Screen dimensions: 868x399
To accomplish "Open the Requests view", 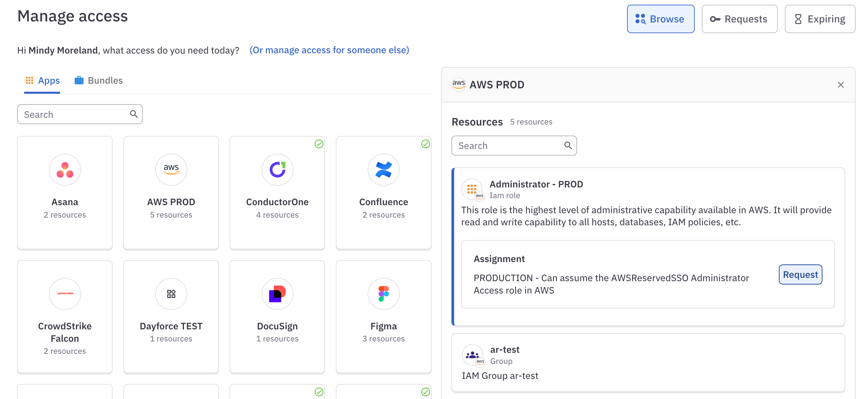I will coord(739,19).
